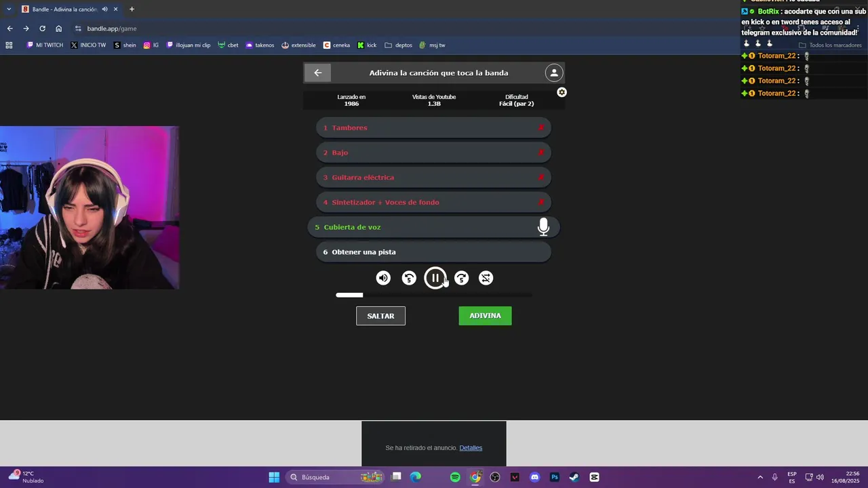Viewport: 868px width, 488px height.
Task: Rewind five seconds in the song
Action: click(409, 278)
